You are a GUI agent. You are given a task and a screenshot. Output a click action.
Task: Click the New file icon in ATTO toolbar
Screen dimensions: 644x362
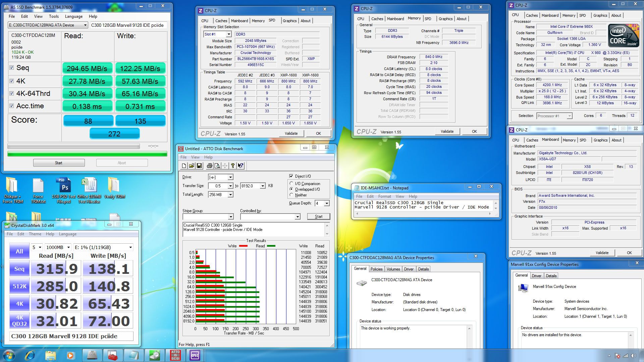[x=184, y=166]
